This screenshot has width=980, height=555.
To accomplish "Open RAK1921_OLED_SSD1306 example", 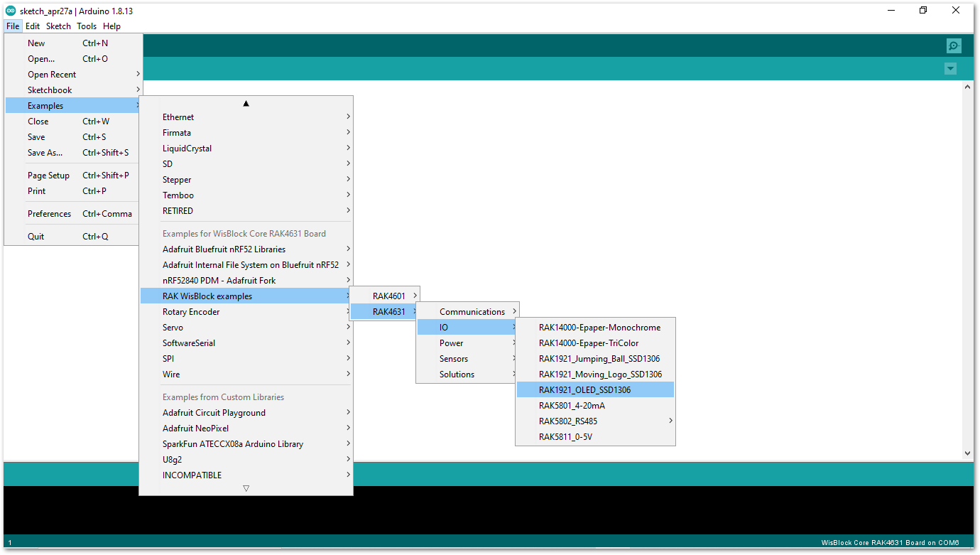I will [x=595, y=390].
